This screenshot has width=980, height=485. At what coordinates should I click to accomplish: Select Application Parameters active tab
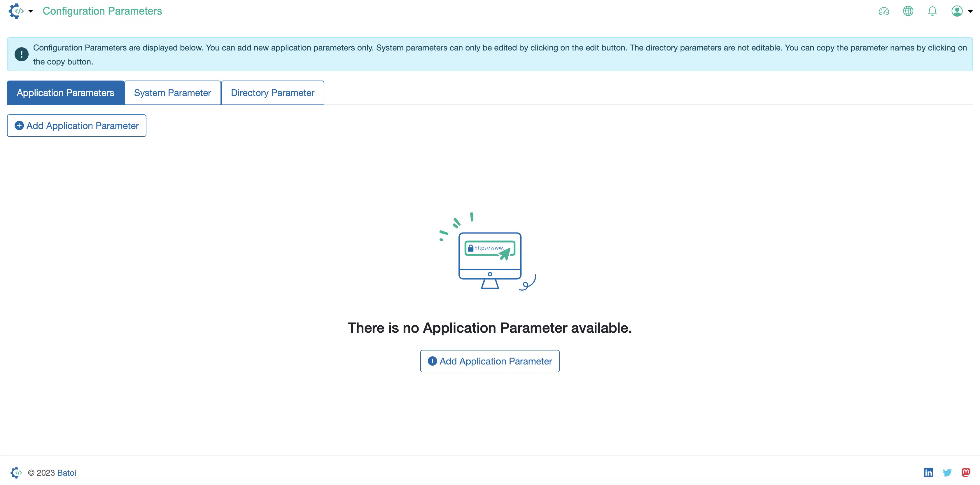coord(66,93)
